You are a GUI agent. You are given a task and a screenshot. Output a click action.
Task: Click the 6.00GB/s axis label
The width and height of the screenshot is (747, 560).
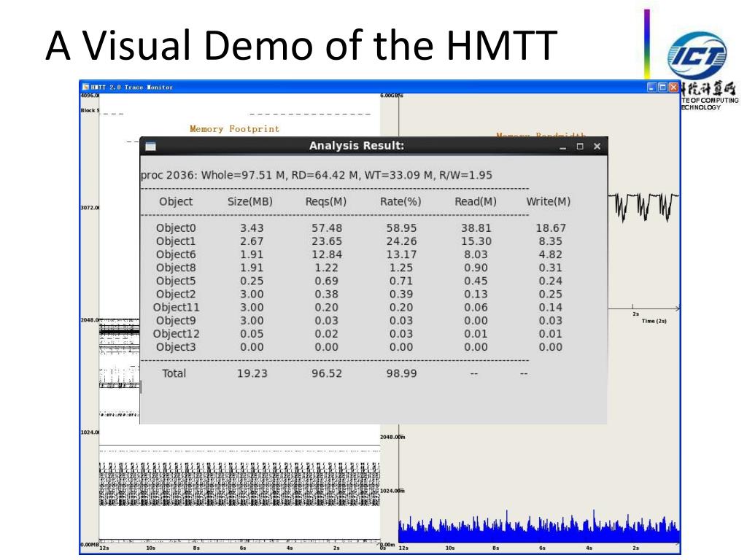point(392,96)
